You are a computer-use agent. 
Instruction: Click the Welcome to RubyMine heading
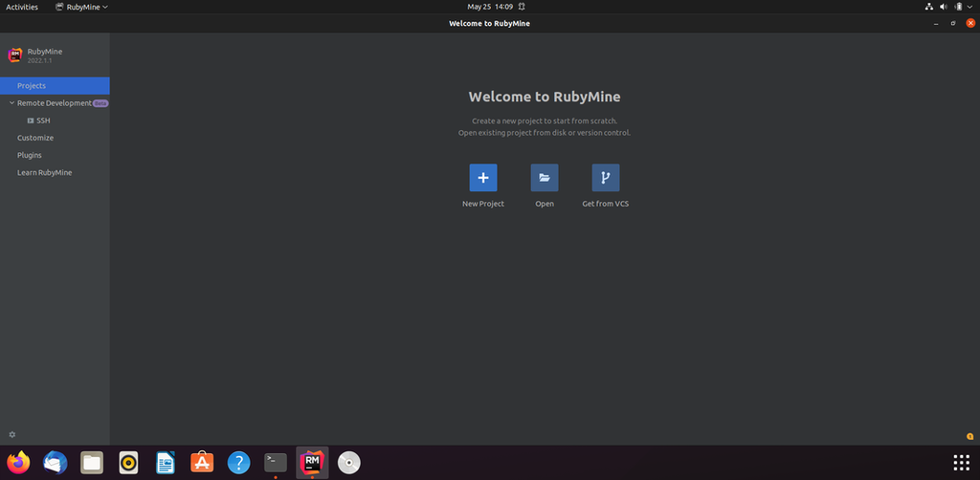[x=545, y=97]
